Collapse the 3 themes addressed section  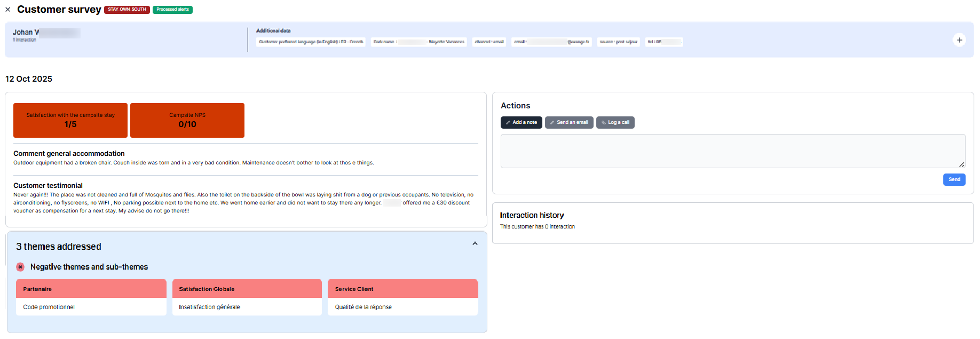pyautogui.click(x=475, y=244)
